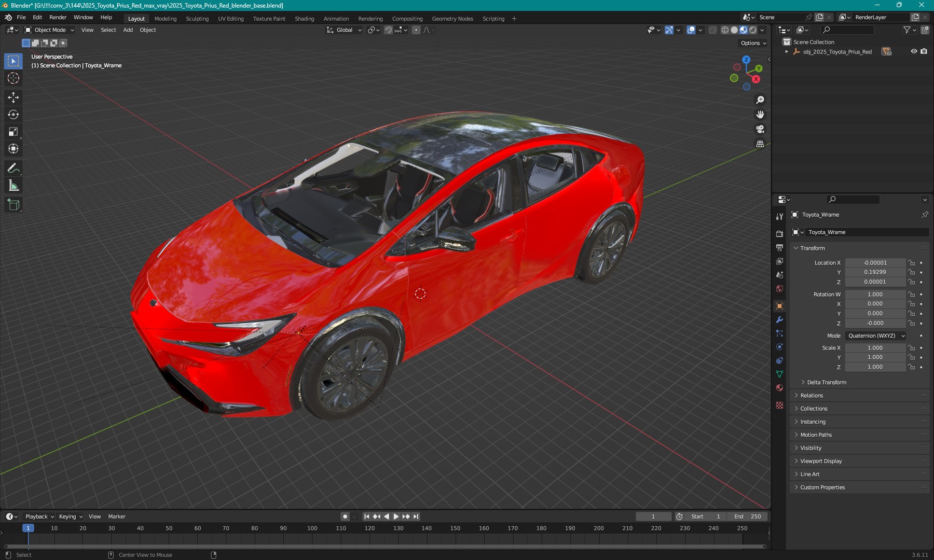Viewport: 934px width, 560px height.
Task: Toggle camera view icon
Action: pyautogui.click(x=760, y=129)
